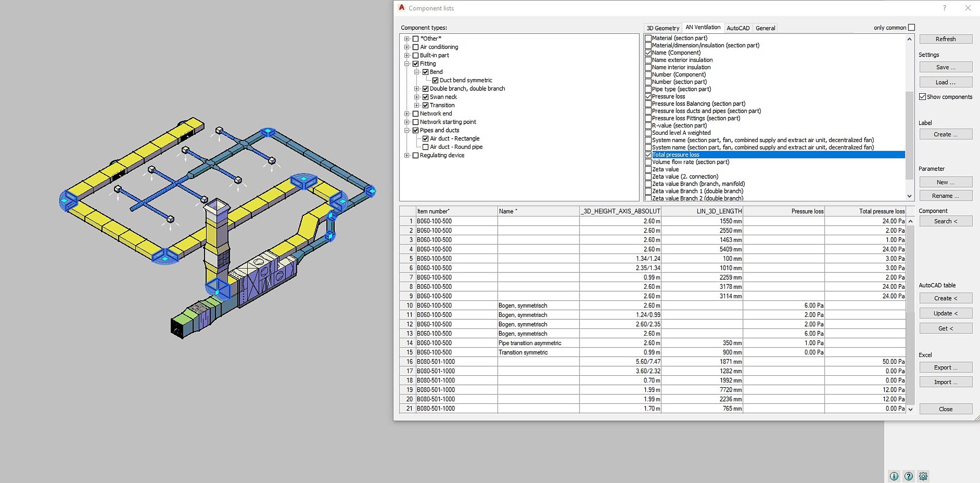This screenshot has width=980, height=483.
Task: Open help via the question mark icon
Action: (909, 476)
